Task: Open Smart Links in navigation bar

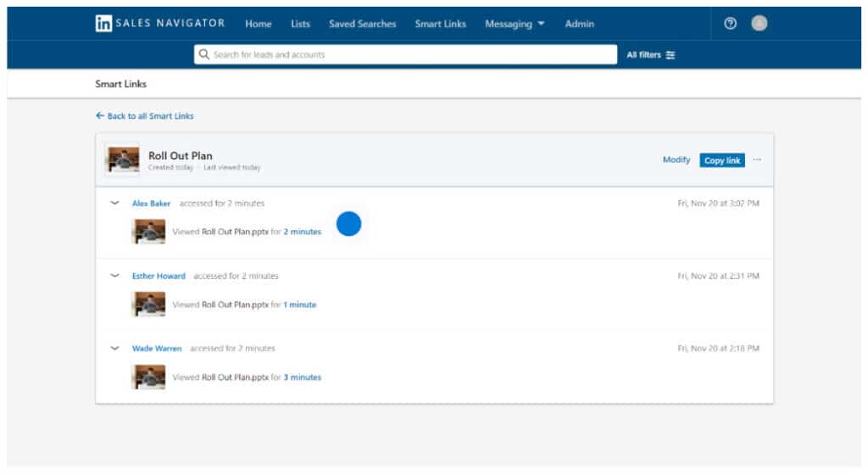Action: click(441, 24)
